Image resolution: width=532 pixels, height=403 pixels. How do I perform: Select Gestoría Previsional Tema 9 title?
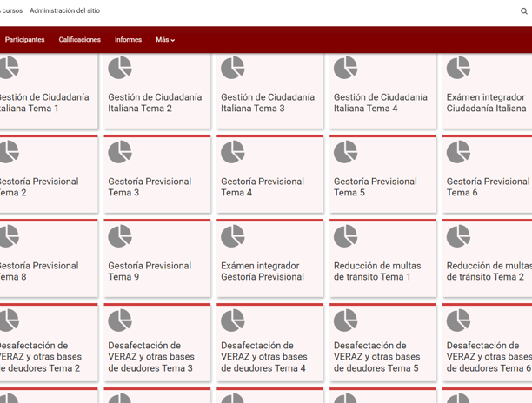pyautogui.click(x=150, y=271)
